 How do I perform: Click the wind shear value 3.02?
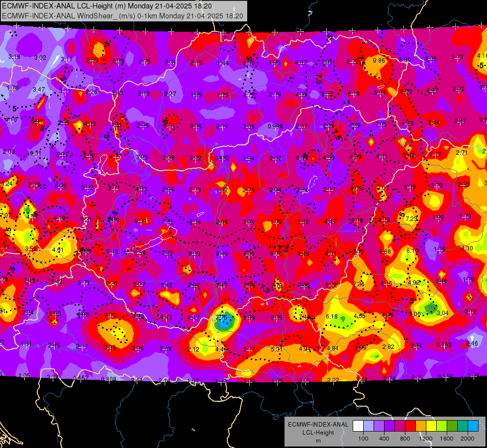coord(40,58)
